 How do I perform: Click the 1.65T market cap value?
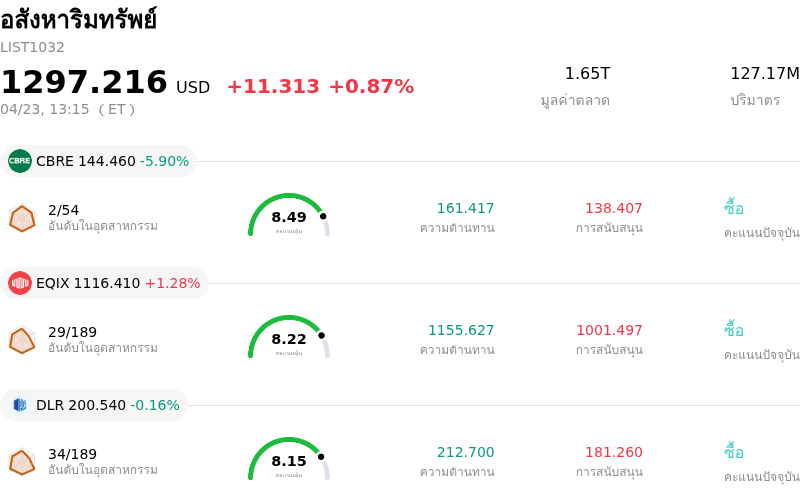click(587, 74)
